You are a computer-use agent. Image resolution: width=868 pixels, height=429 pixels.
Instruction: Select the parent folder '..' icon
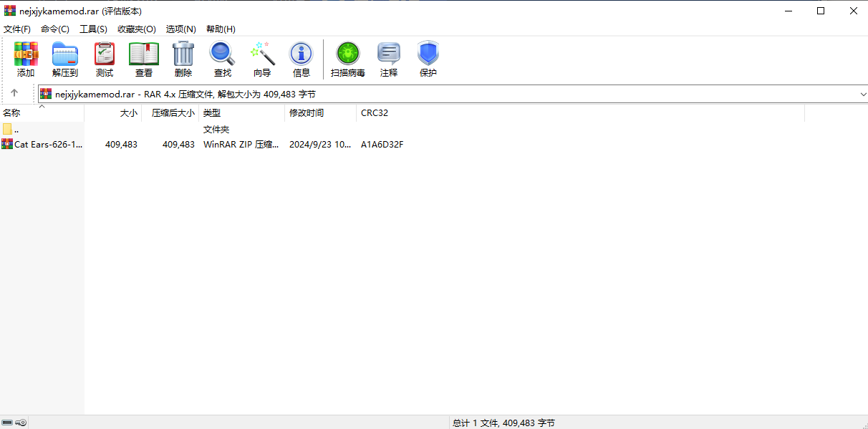click(7, 129)
